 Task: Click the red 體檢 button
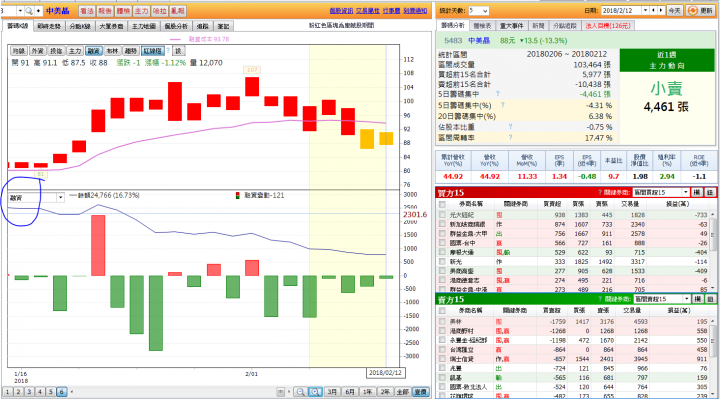123,11
